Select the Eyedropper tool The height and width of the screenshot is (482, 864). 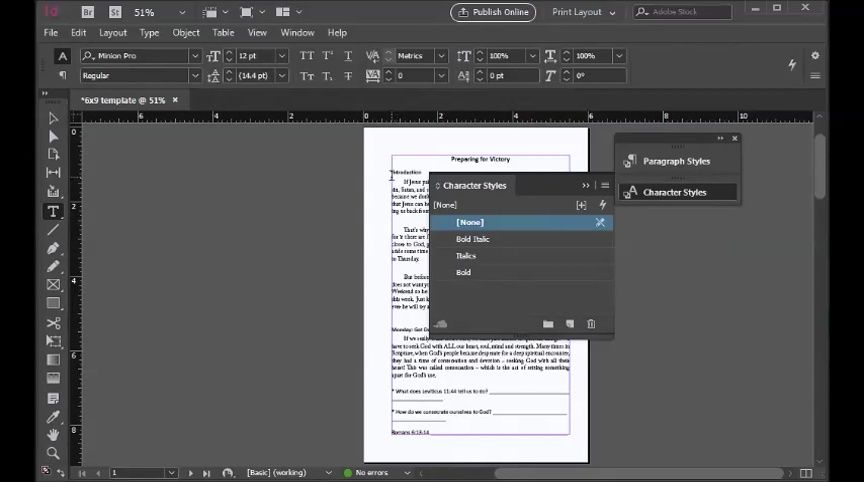53,417
